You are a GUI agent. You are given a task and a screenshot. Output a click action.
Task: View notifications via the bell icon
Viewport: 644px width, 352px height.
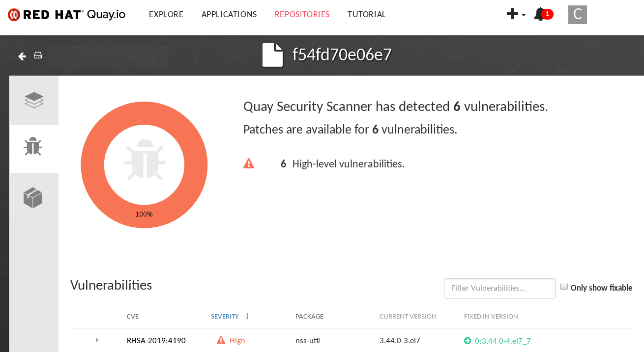540,14
